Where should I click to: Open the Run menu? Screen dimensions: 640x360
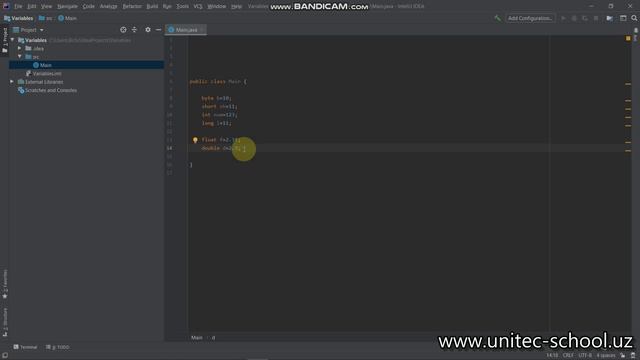167,7
